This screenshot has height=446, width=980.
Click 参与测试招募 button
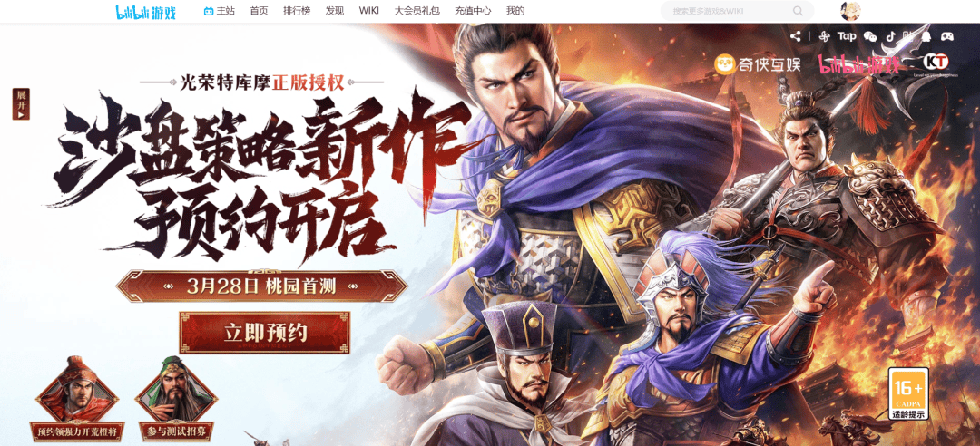(x=176, y=431)
